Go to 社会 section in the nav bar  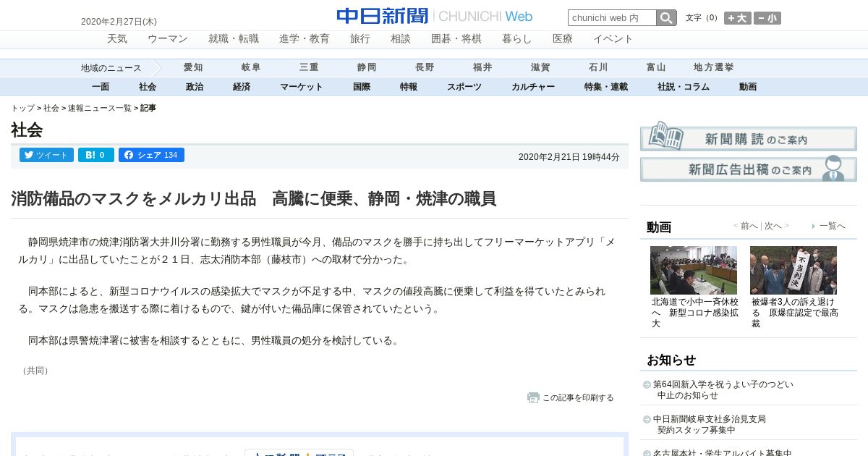tap(148, 87)
